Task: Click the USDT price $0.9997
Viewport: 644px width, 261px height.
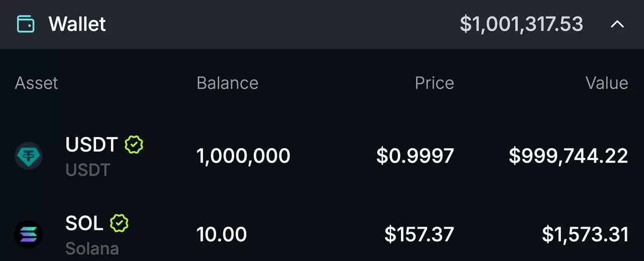Action: [x=415, y=156]
